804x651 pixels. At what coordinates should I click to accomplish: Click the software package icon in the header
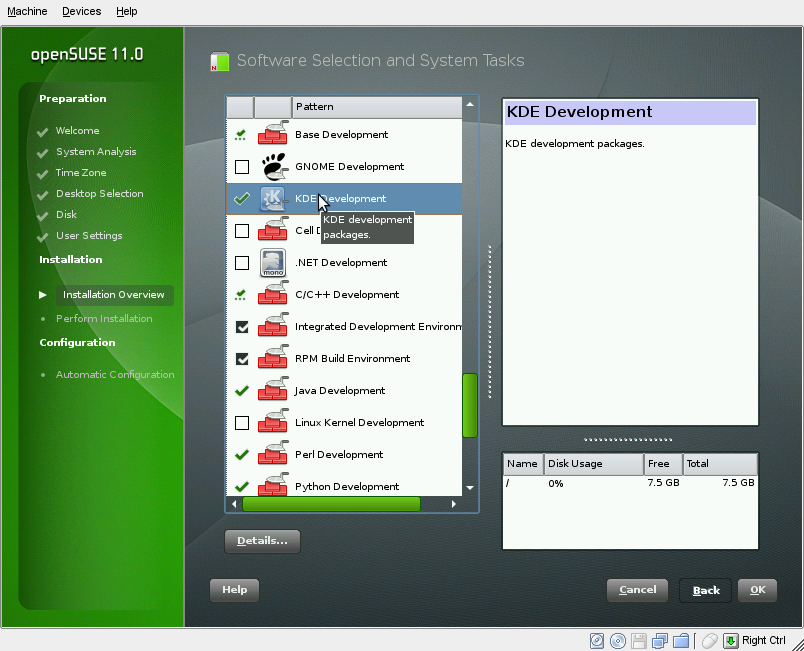coord(218,61)
